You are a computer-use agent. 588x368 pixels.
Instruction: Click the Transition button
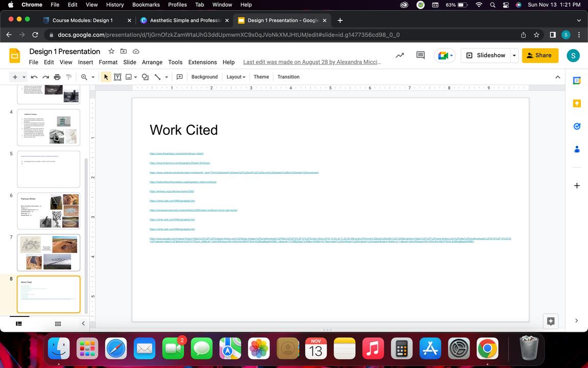[x=288, y=77]
